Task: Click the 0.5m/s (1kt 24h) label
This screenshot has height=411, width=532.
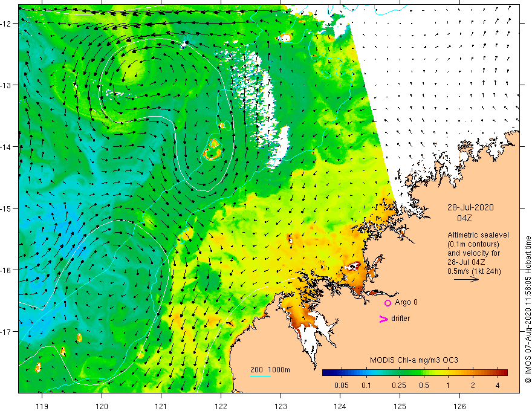Action: coord(474,271)
